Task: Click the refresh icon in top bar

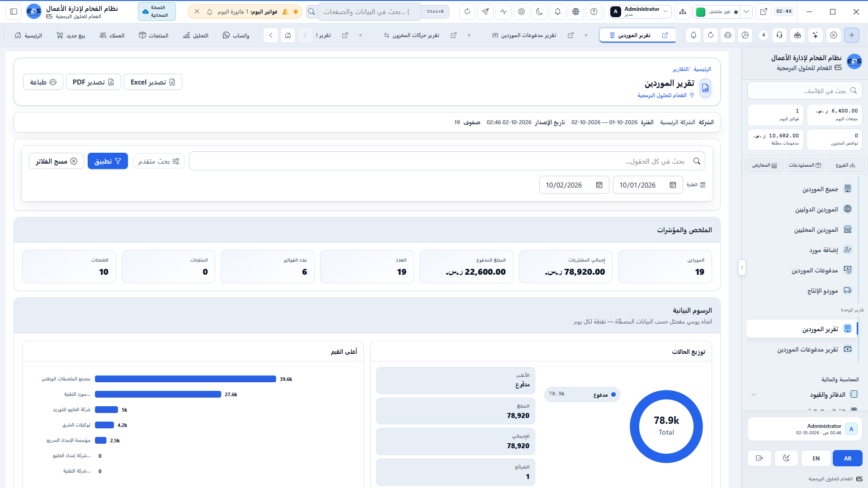Action: tap(467, 12)
